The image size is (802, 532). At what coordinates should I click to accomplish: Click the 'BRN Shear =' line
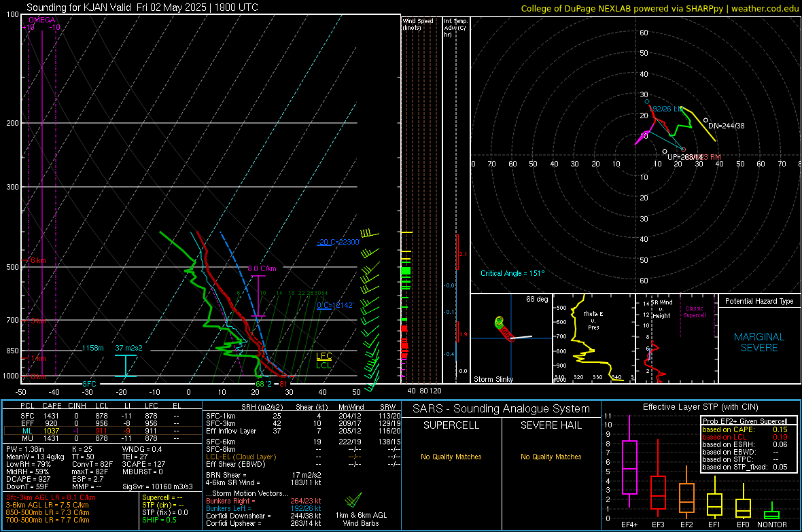tap(264, 475)
